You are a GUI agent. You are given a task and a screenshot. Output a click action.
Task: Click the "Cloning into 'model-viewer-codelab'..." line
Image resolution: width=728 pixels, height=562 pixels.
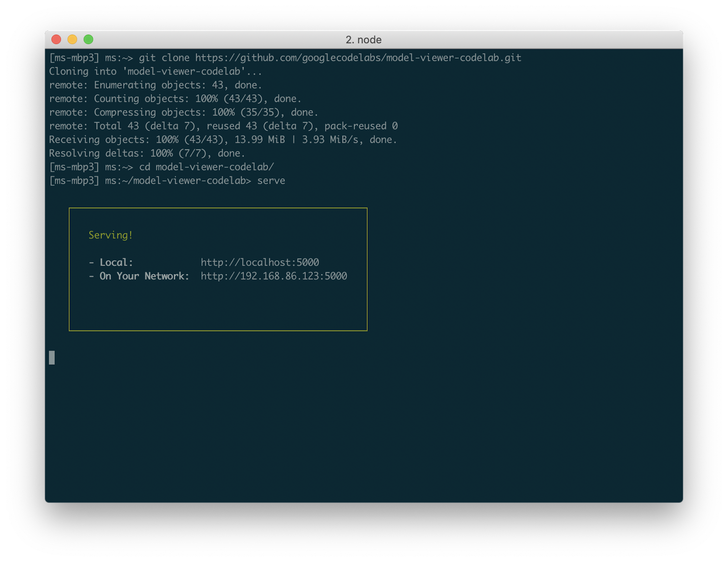[x=155, y=71]
